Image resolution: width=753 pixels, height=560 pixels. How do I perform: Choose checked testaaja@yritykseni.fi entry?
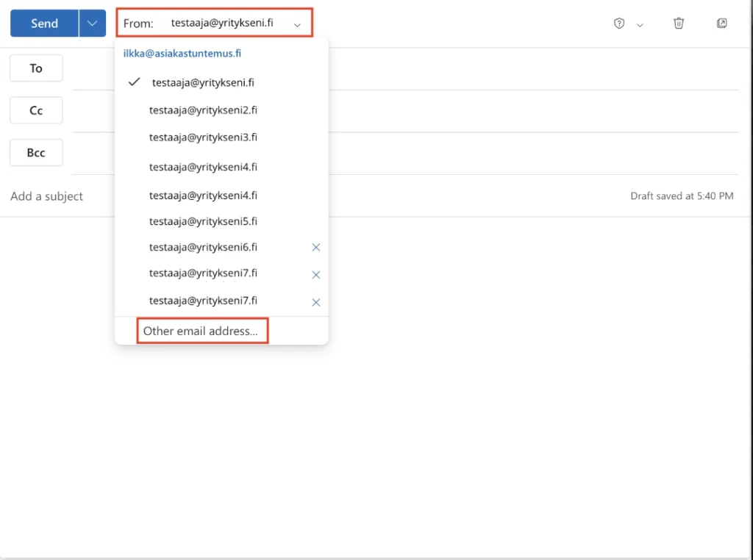[221, 82]
